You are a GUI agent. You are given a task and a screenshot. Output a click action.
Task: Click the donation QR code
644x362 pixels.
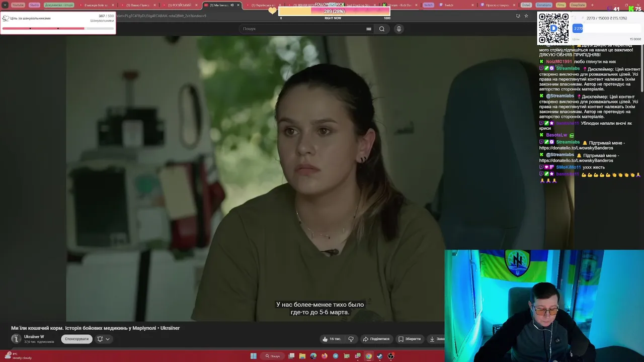[x=553, y=28]
